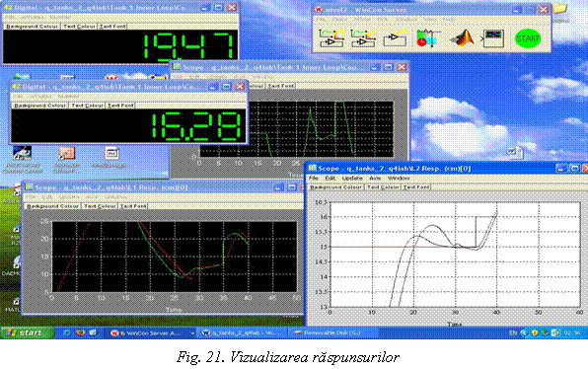Viewport: 588px width, 369px height.
Task: Click Text Font in 2 Resp scope
Action: pos(416,186)
